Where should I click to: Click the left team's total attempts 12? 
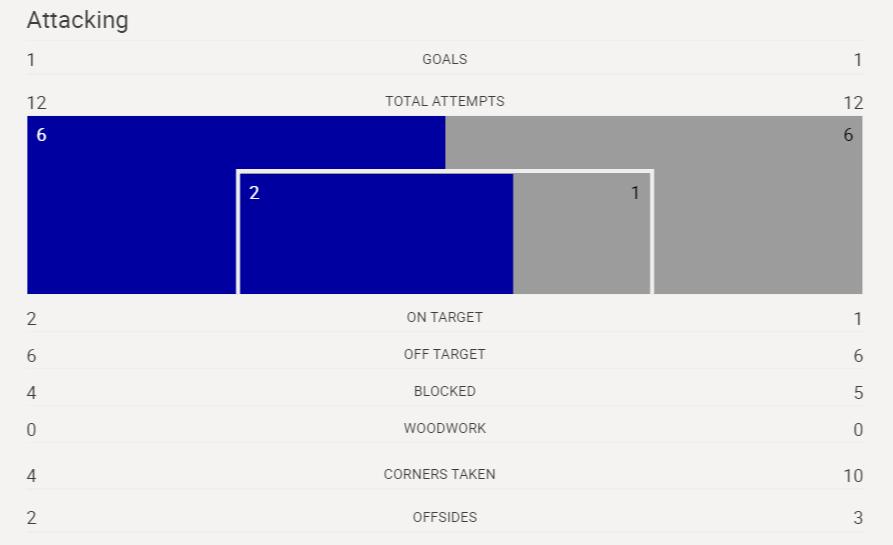(x=36, y=103)
